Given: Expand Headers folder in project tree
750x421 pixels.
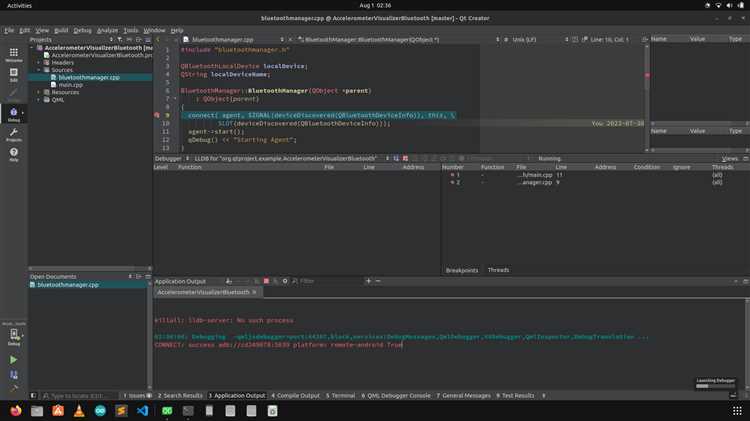Looking at the screenshot, I should (39, 63).
